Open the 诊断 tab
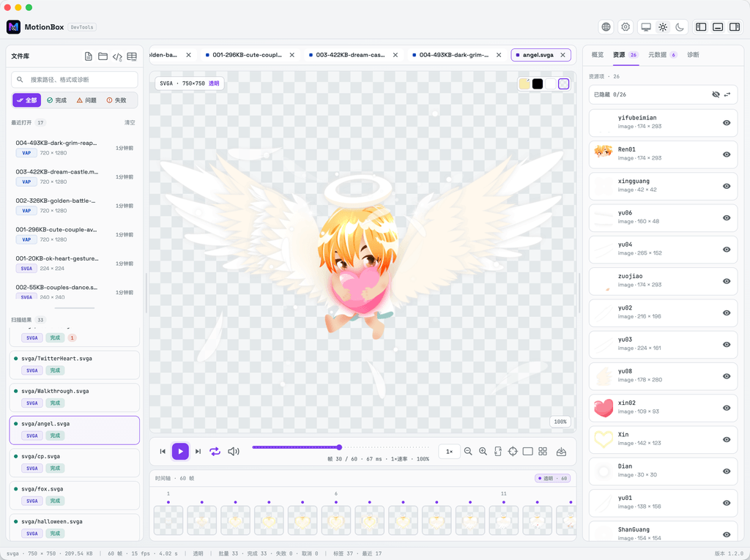Image resolution: width=750 pixels, height=560 pixels. [693, 55]
